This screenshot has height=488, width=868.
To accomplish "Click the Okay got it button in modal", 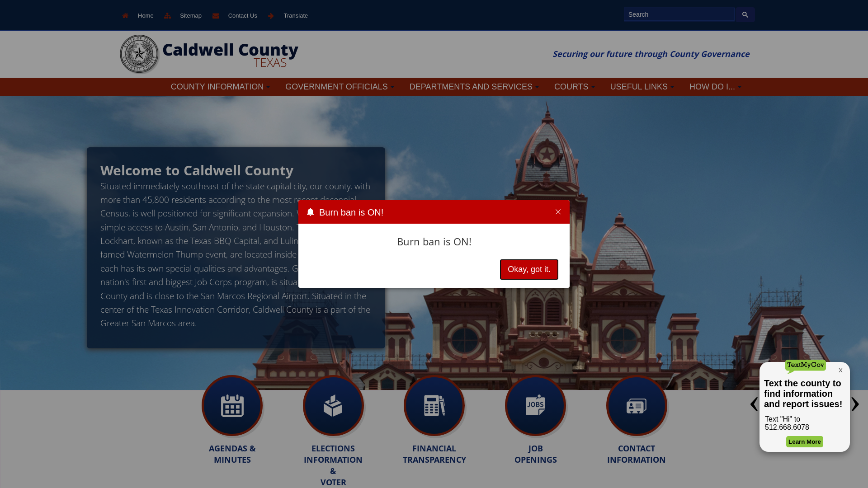I will pos(529,269).
